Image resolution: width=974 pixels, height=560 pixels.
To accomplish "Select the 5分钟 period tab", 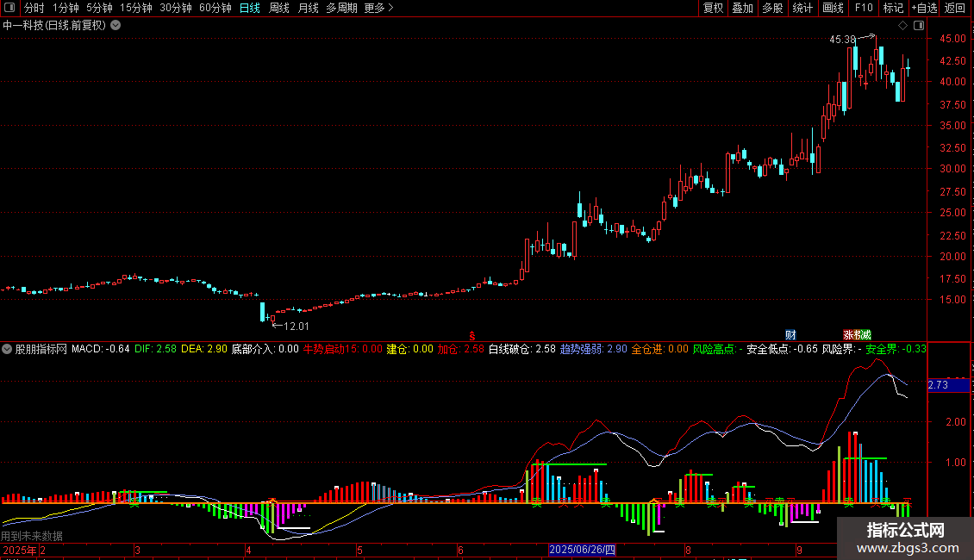I will [99, 8].
